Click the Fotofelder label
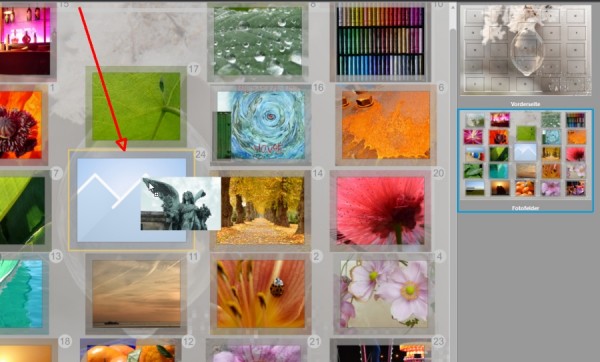The height and width of the screenshot is (362, 600). click(x=525, y=208)
